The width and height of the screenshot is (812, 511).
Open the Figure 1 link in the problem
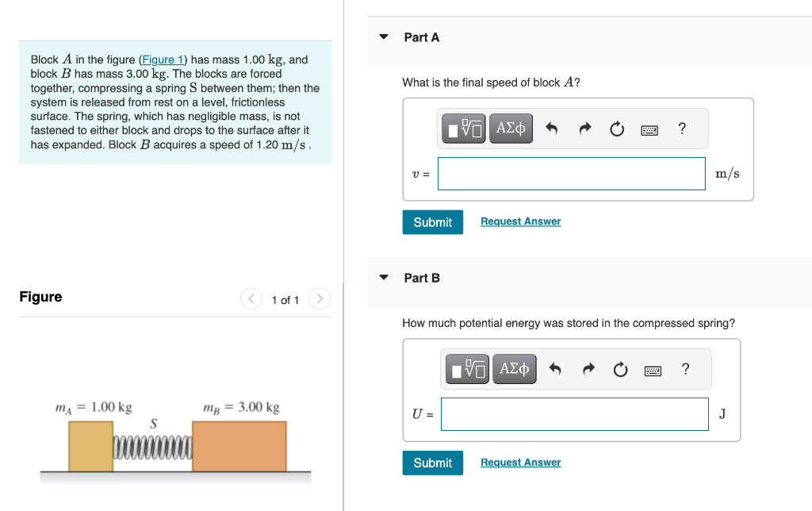tap(163, 59)
